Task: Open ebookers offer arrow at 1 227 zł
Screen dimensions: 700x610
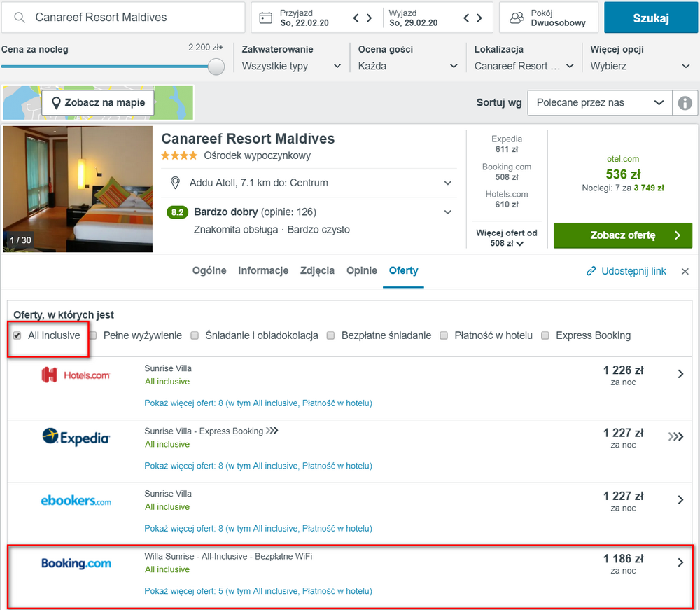Action: [x=680, y=500]
